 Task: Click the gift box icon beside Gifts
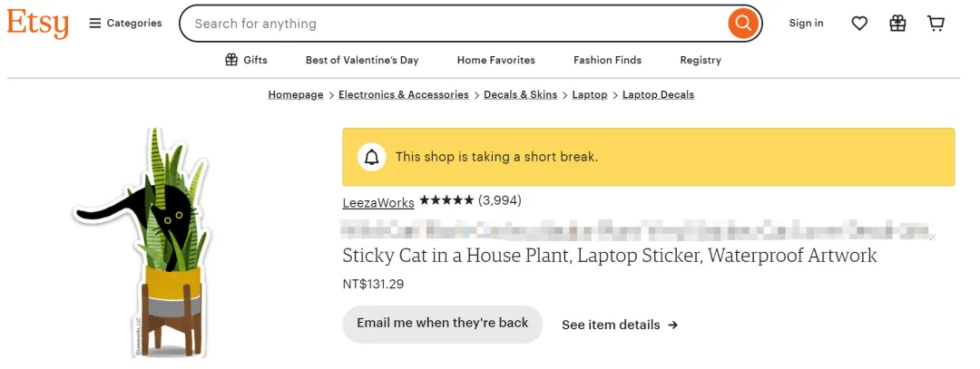tap(231, 60)
